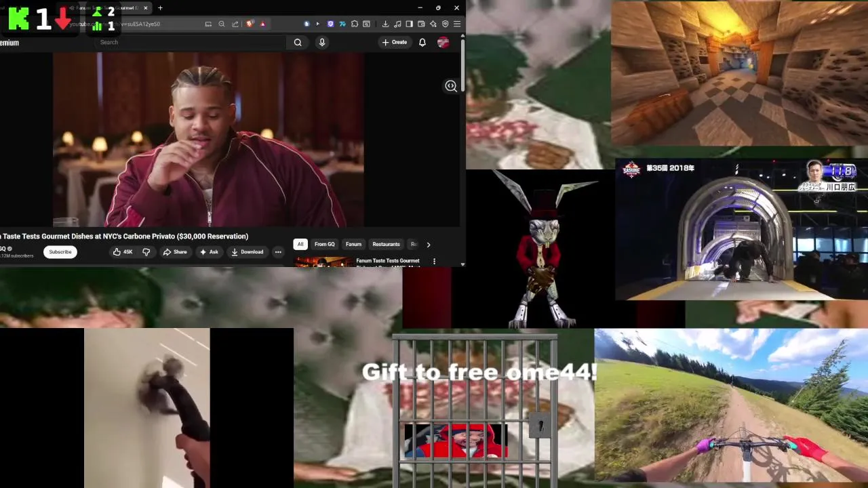
Task: Select the All filter chip
Action: tap(300, 244)
